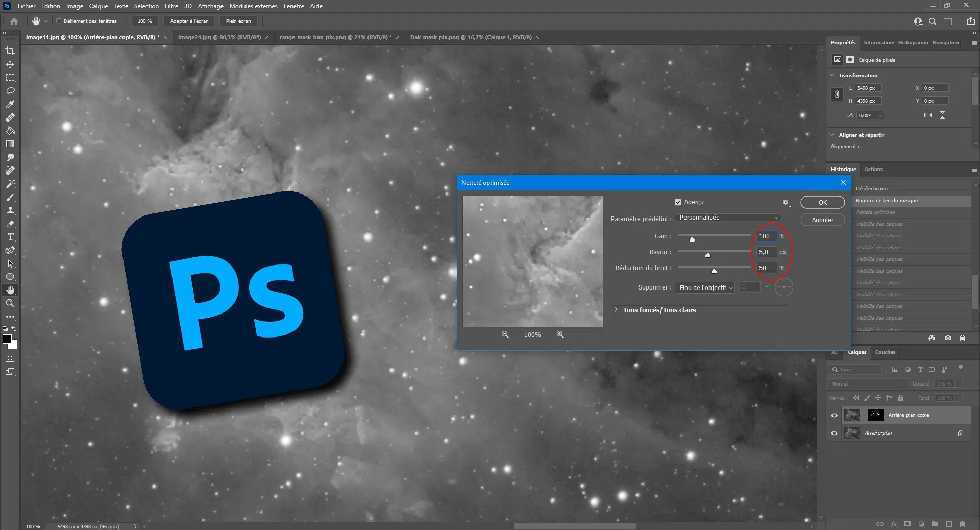The image size is (980, 530).
Task: Click the Réduction du bruit slider handle
Action: (x=714, y=271)
